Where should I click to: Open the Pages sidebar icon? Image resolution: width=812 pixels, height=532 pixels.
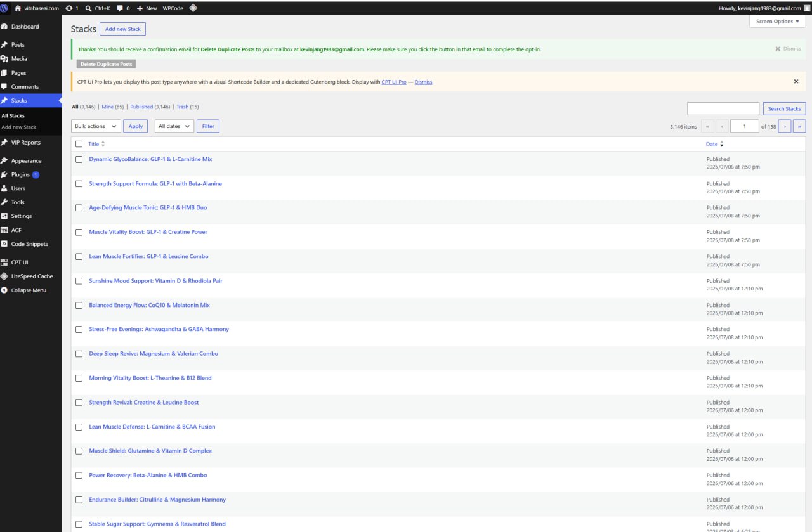point(4,73)
